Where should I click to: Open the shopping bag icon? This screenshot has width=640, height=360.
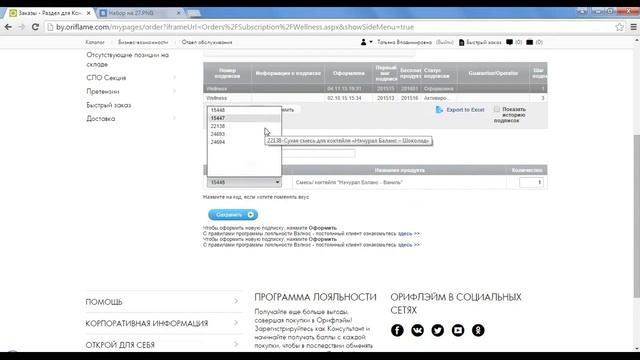529,42
